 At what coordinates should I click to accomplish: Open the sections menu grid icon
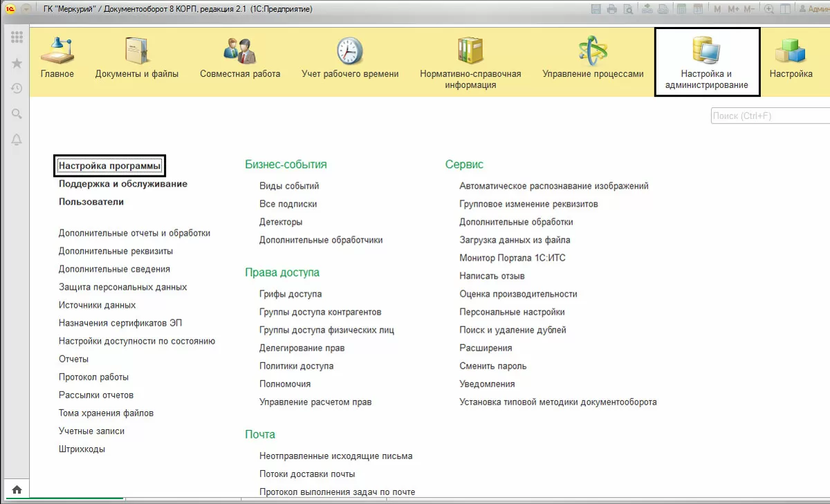coord(17,37)
